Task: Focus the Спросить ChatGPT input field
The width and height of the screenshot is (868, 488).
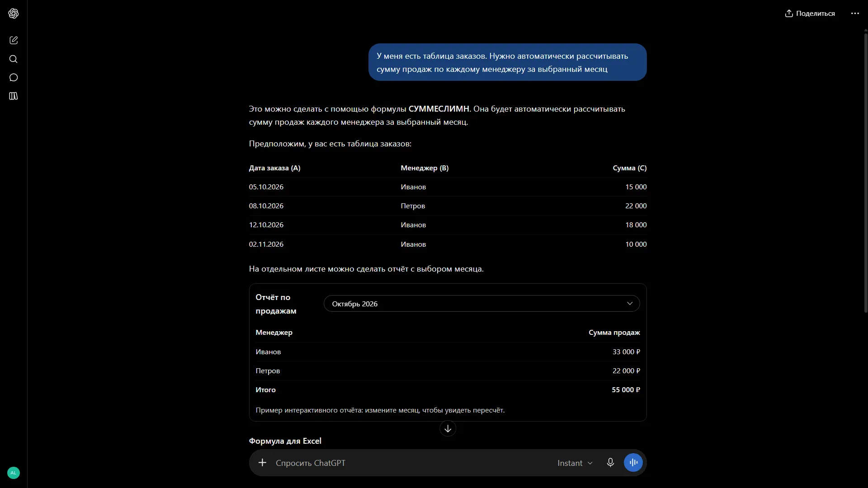Action: point(411,463)
